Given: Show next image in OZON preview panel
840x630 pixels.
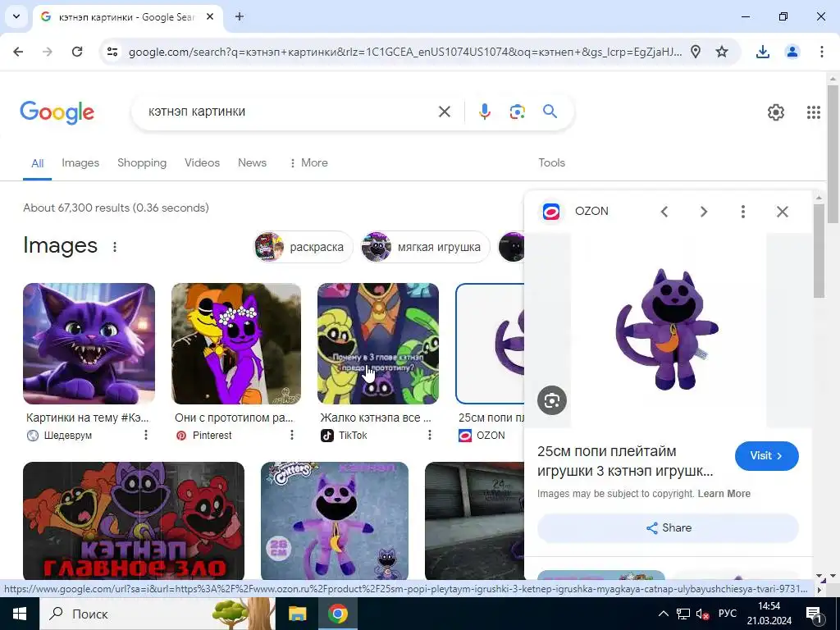Looking at the screenshot, I should click(x=703, y=212).
